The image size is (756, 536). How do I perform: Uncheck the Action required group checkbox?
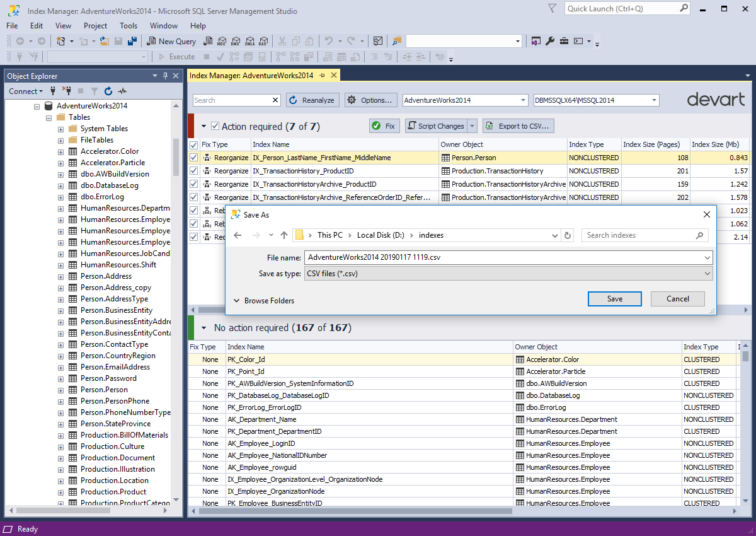[215, 126]
